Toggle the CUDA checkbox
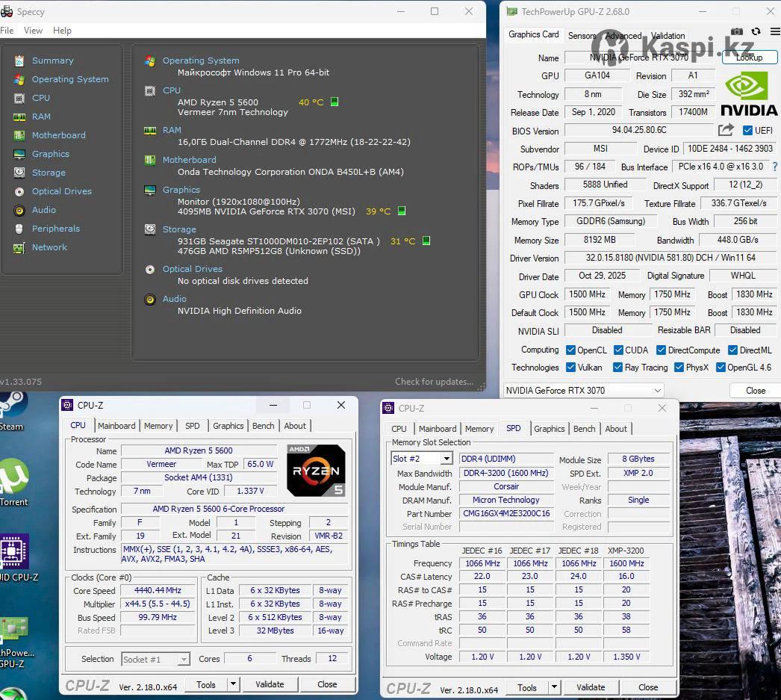The height and width of the screenshot is (700, 781). [618, 350]
